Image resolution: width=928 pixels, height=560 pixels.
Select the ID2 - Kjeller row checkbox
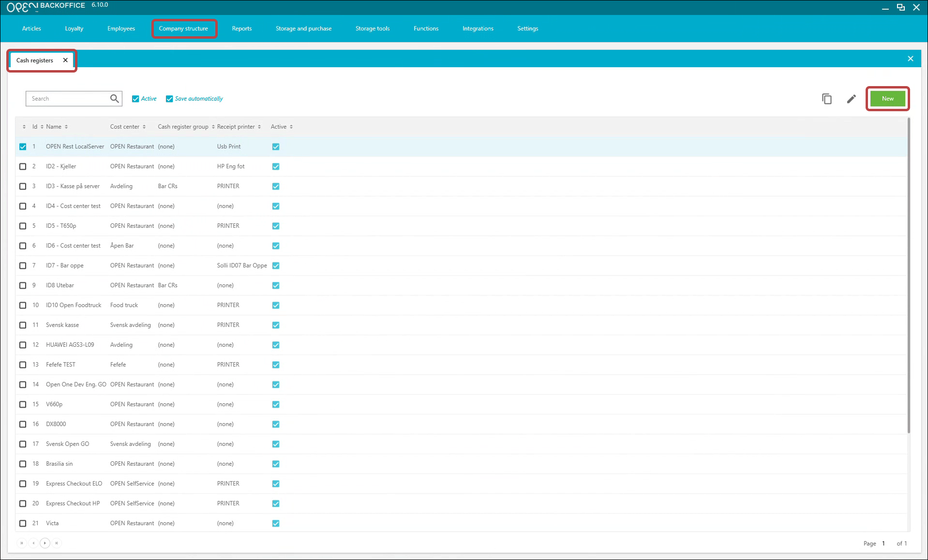23,166
